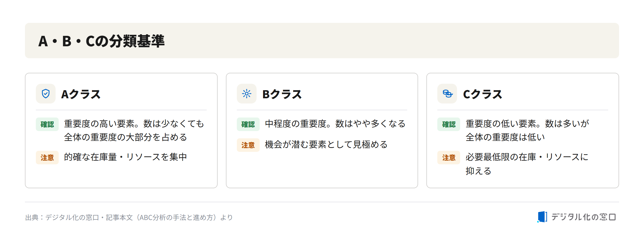Click the green 確認 badge in Cクラス card
Image resolution: width=644 pixels, height=247 pixels.
(449, 124)
